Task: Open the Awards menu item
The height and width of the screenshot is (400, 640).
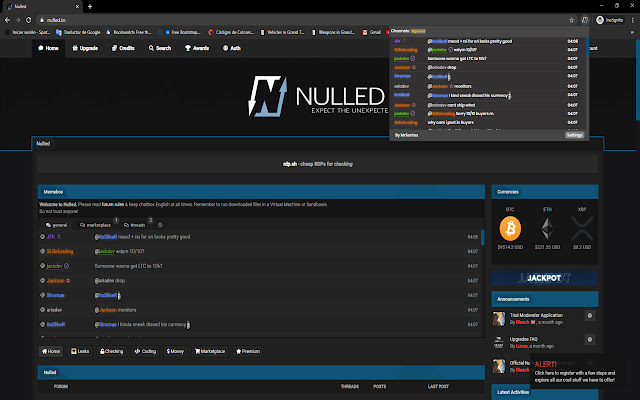Action: click(x=197, y=48)
